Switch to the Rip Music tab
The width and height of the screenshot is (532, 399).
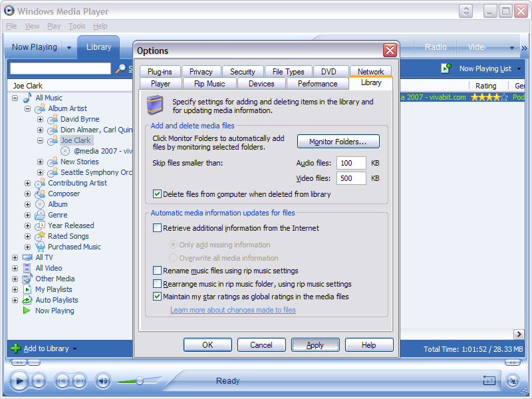(x=209, y=84)
